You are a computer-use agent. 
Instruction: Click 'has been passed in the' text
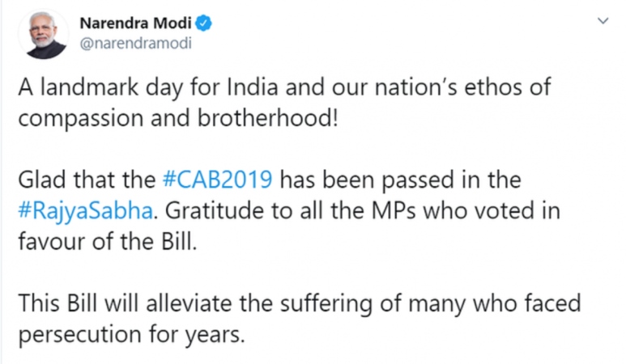pos(400,180)
